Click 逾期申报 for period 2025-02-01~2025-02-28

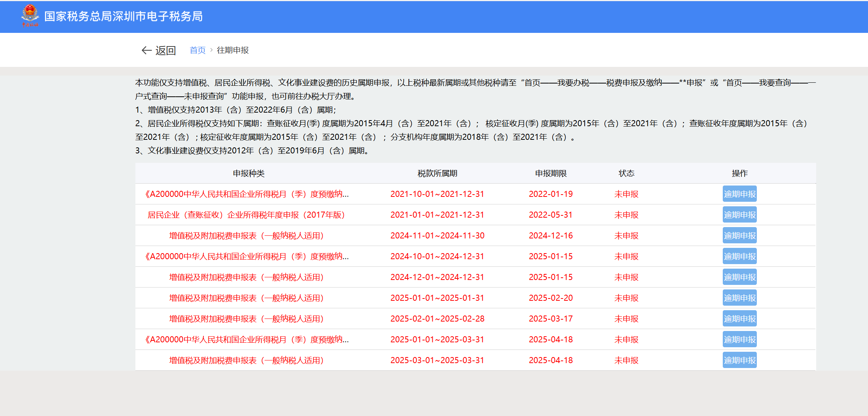[x=739, y=319]
